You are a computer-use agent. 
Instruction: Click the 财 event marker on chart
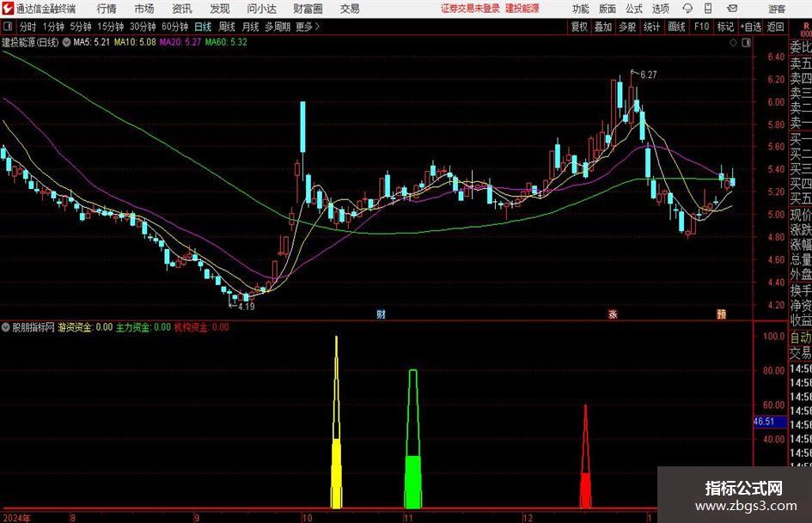(x=381, y=313)
